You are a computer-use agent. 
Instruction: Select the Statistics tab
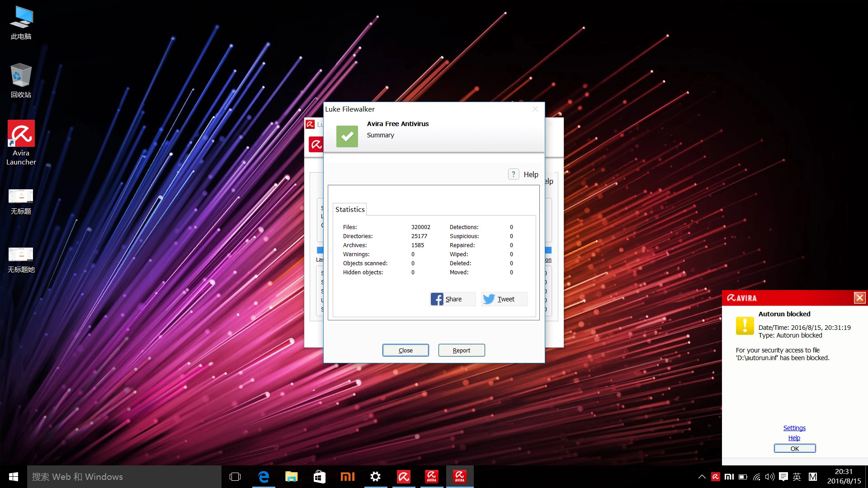coord(350,209)
